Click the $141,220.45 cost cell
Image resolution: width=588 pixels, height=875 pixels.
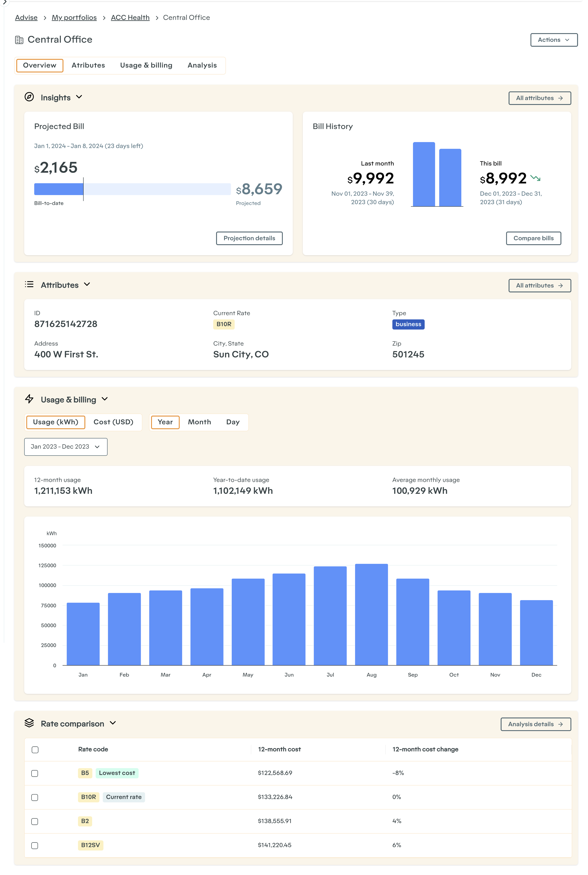[x=274, y=845]
